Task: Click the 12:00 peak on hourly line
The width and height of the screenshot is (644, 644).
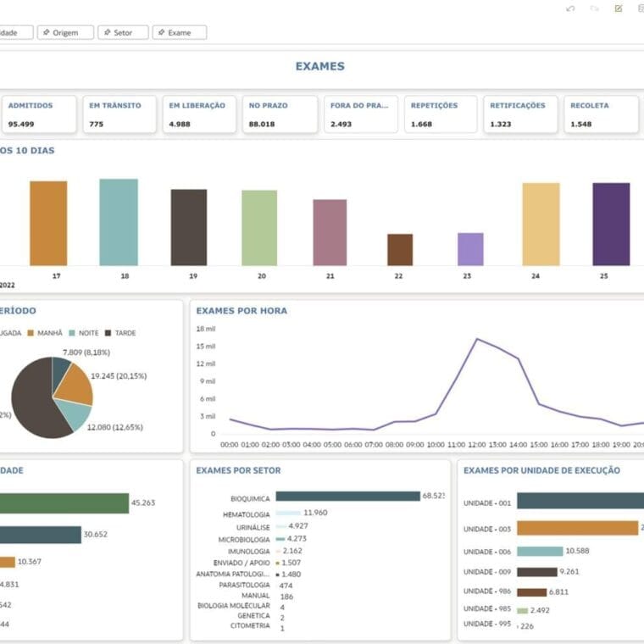Action: (477, 339)
